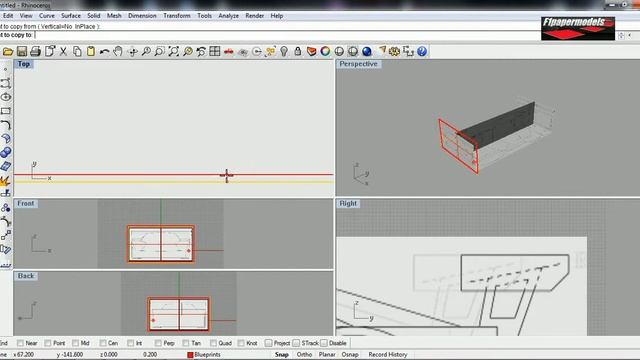
Task: Click the Right viewport title label
Action: click(x=348, y=203)
